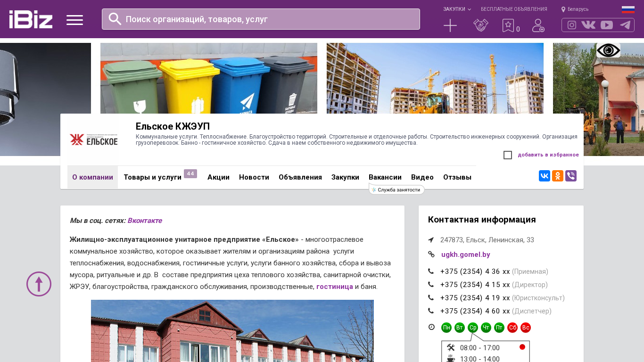Switch to the Отзывы tab
Screen dimensions: 644x362
(457, 177)
